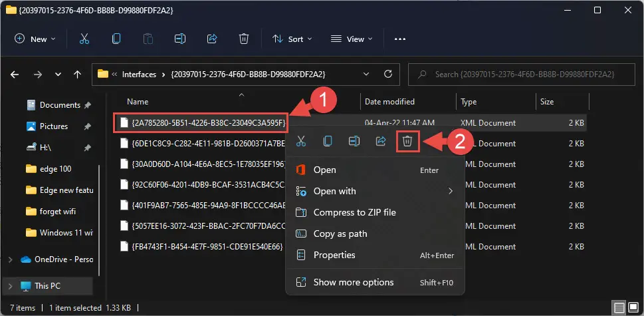Choose Copy as path
The image size is (644, 316).
click(375, 234)
